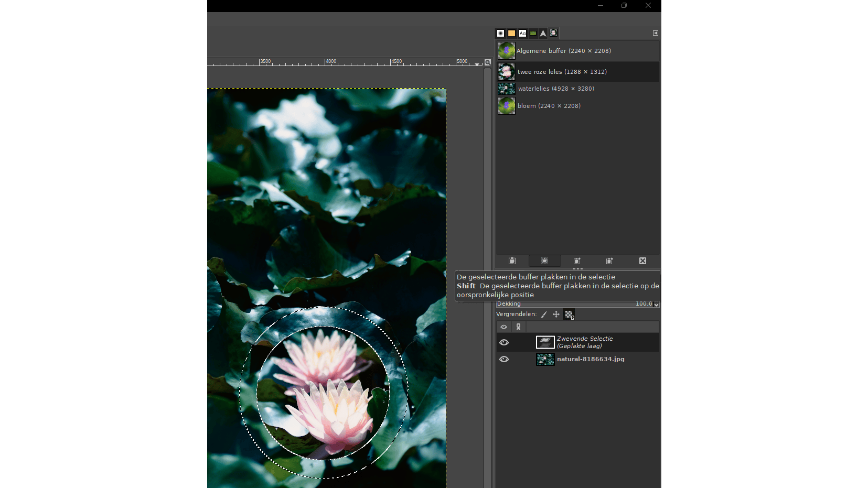Close the GIMP window
The image size is (868, 488).
[648, 6]
